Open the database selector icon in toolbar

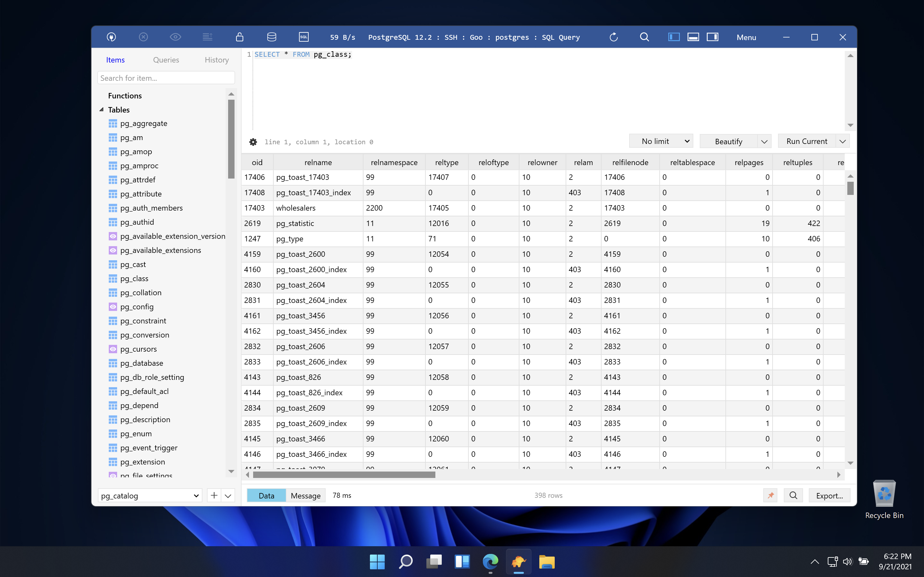point(271,37)
